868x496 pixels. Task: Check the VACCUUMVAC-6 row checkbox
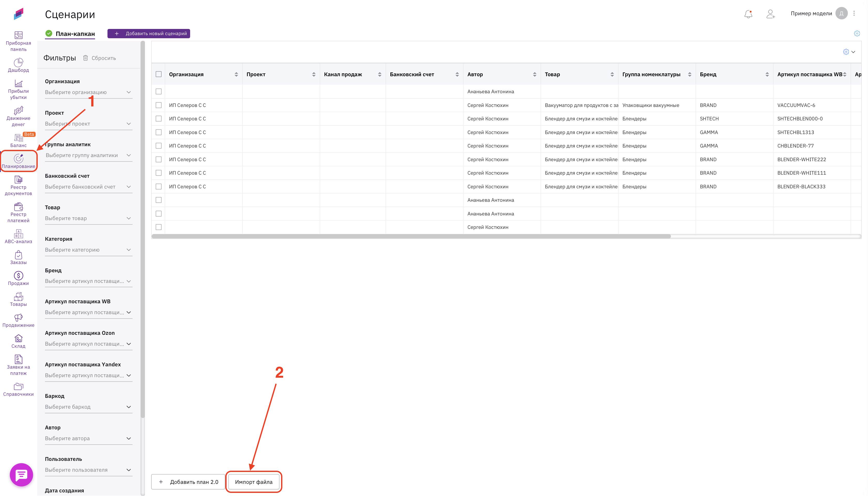coord(159,105)
